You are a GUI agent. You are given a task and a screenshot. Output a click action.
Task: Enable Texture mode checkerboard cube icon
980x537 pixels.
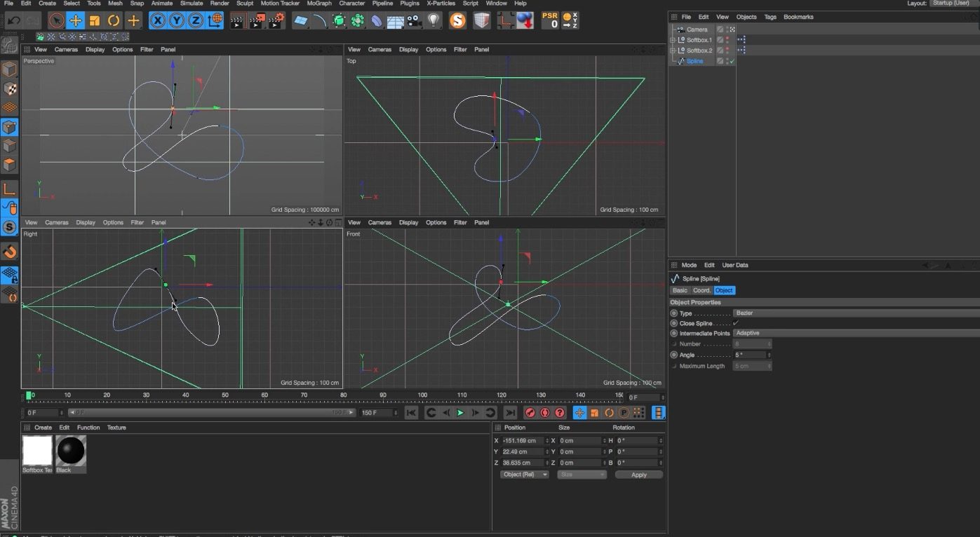9,89
